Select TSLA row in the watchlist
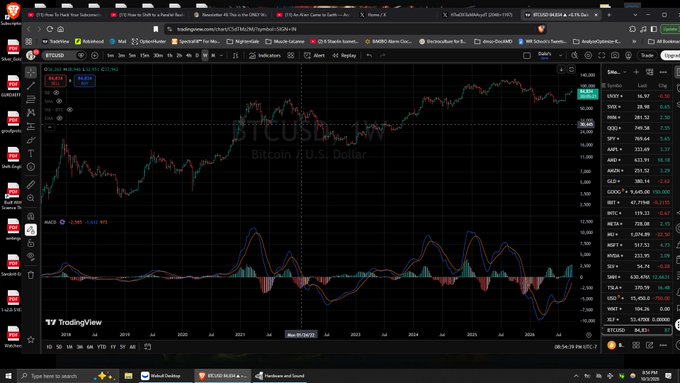The height and width of the screenshot is (383, 680). (638, 288)
